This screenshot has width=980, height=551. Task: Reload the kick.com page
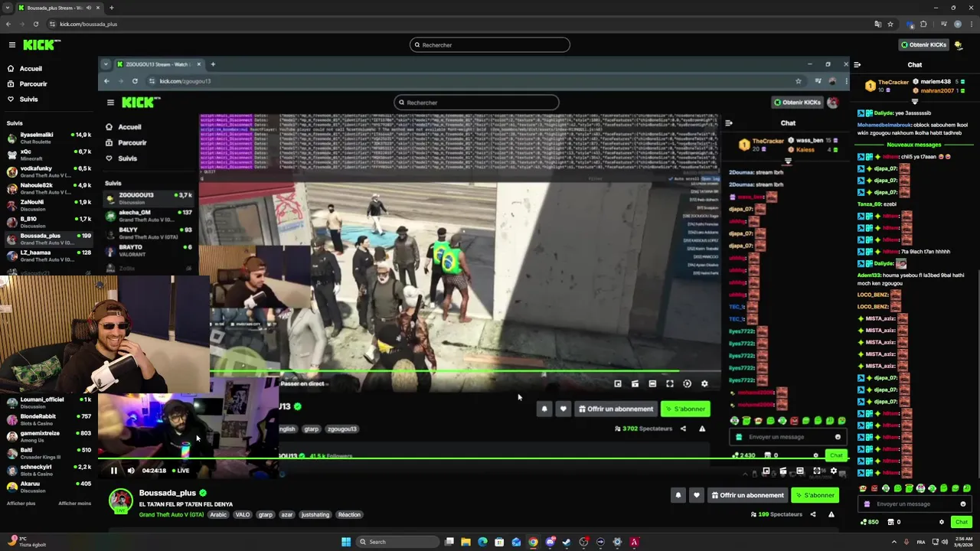[36, 24]
